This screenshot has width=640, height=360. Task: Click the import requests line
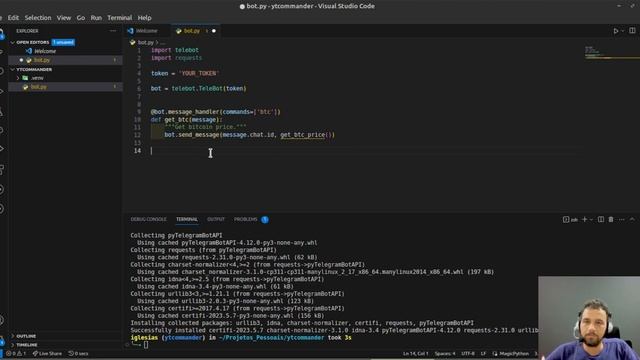tap(177, 58)
